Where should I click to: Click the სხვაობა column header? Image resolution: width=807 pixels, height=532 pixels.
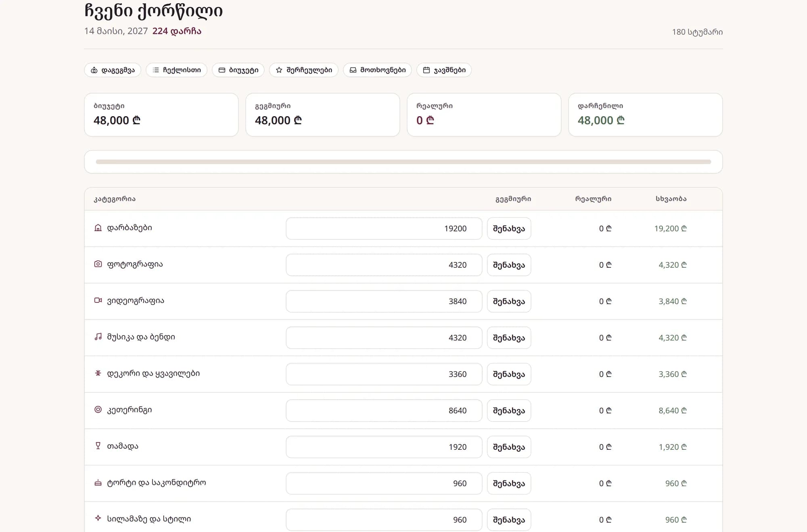[671, 199]
